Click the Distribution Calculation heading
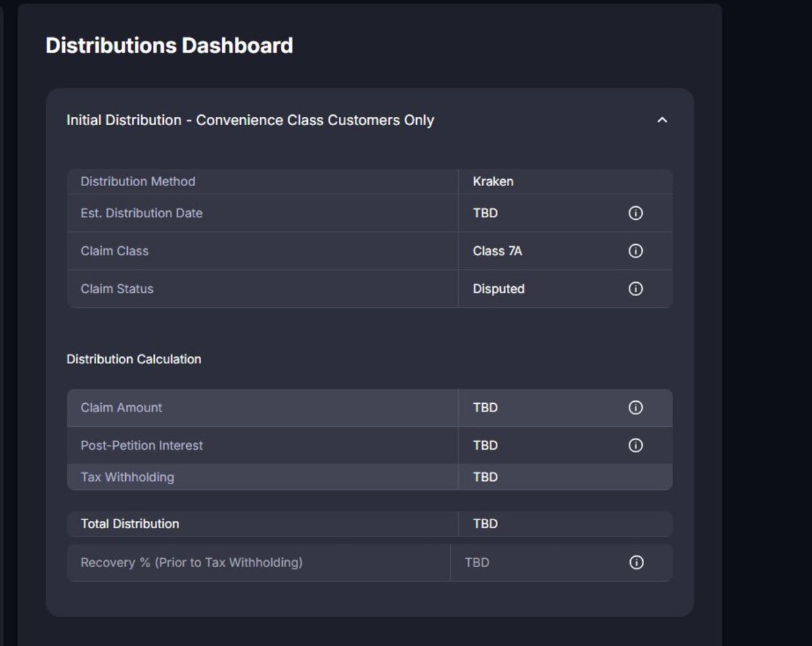 pyautogui.click(x=134, y=359)
